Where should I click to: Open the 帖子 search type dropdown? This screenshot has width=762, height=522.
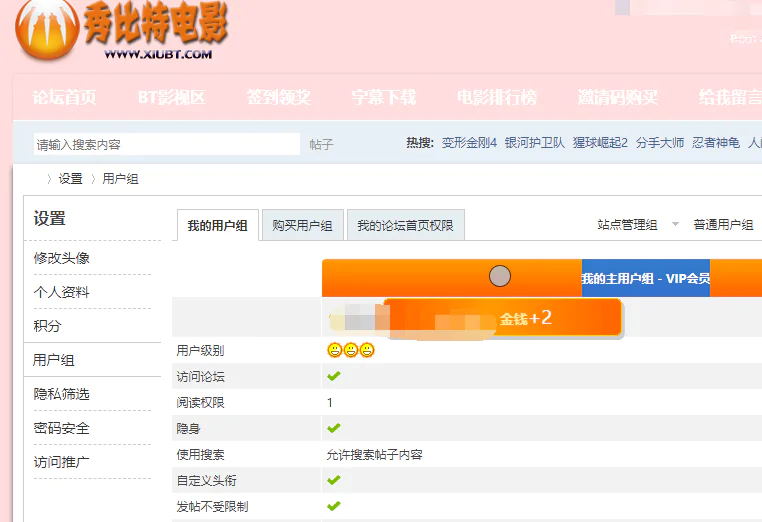point(321,144)
